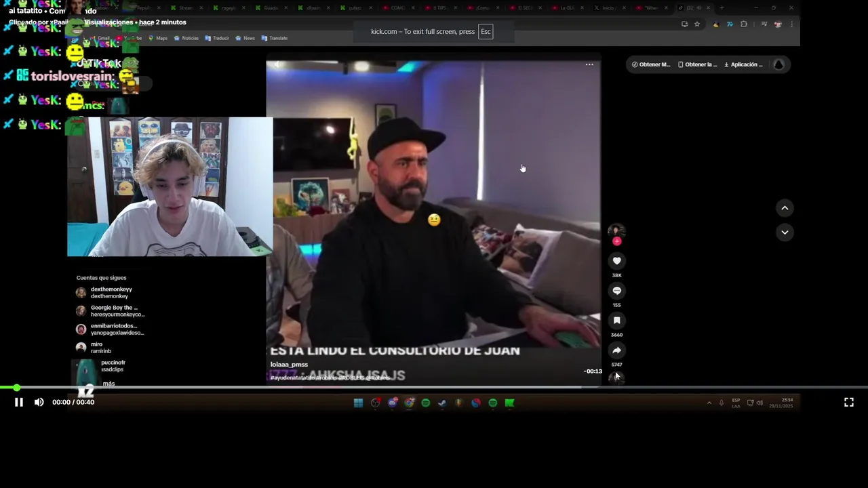Open first Spotify icon in taskbar
The height and width of the screenshot is (488, 868).
point(425,403)
